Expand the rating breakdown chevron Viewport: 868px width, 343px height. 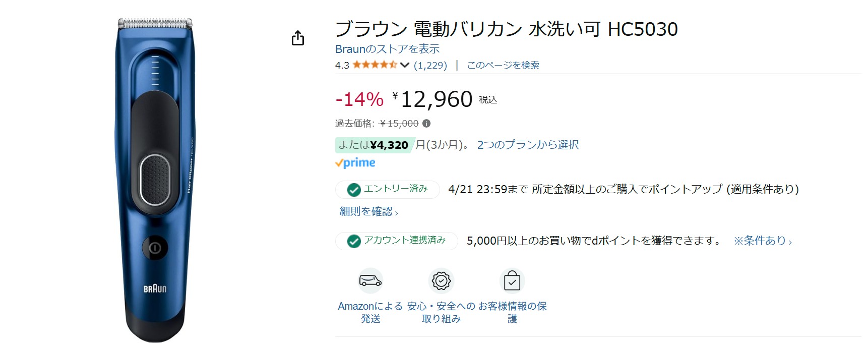point(404,65)
